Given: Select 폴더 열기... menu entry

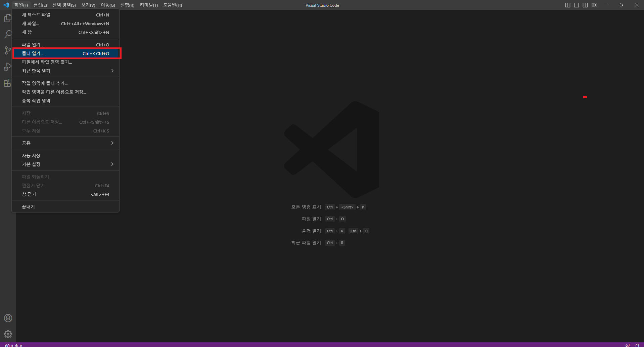Looking at the screenshot, I should [65, 53].
